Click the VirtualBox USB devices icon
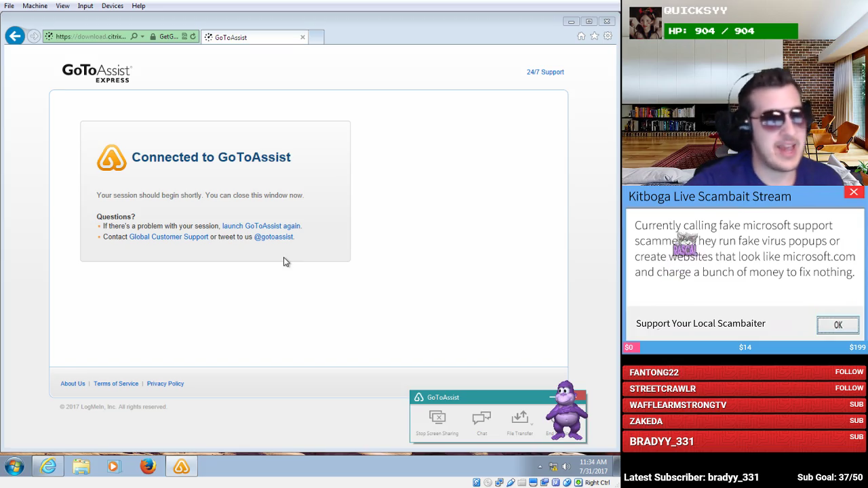The height and width of the screenshot is (488, 868). pos(510,483)
